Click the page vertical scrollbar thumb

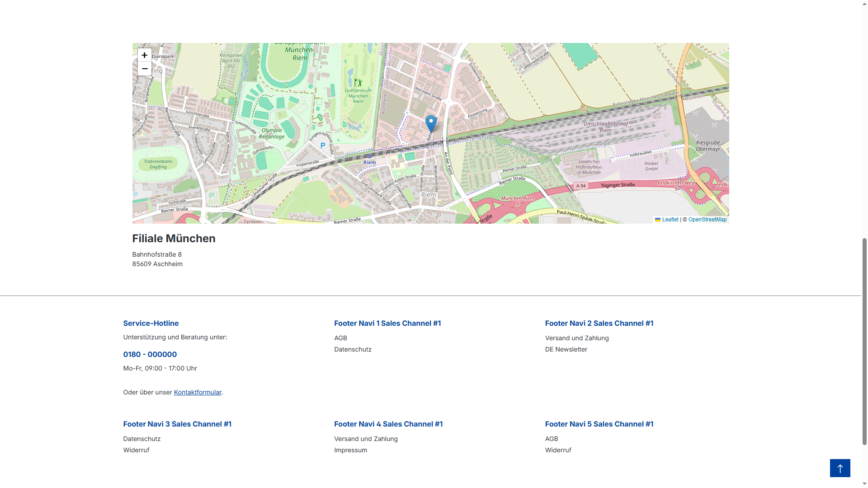[x=864, y=341]
